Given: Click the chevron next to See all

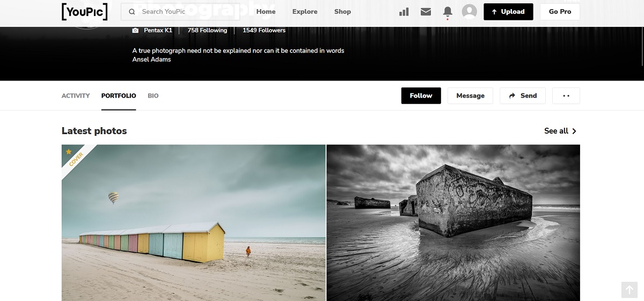Looking at the screenshot, I should [x=574, y=131].
